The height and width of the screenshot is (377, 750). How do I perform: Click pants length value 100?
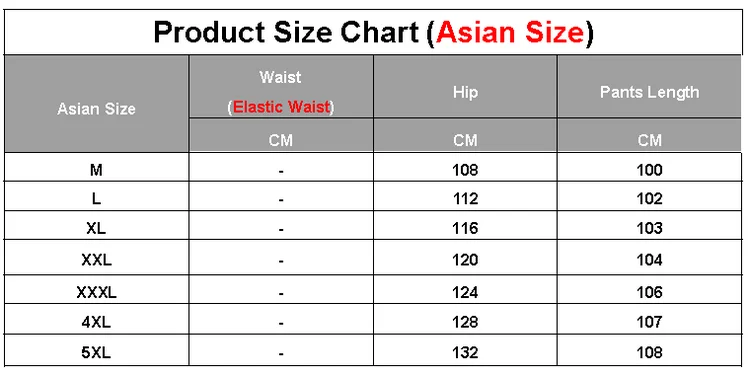(649, 170)
